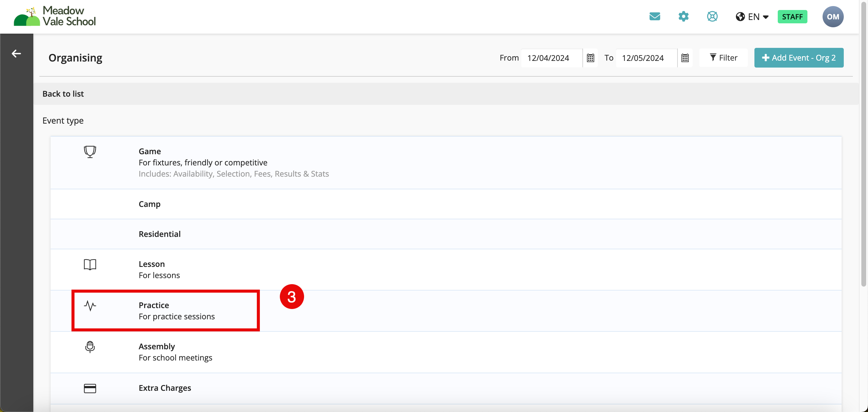868x412 pixels.
Task: Choose the Practice event type
Action: pos(446,311)
